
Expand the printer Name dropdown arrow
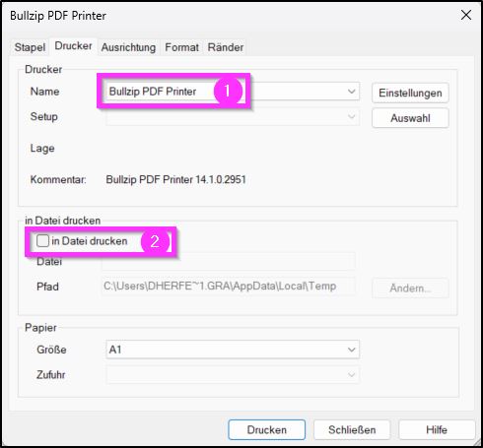coord(351,92)
